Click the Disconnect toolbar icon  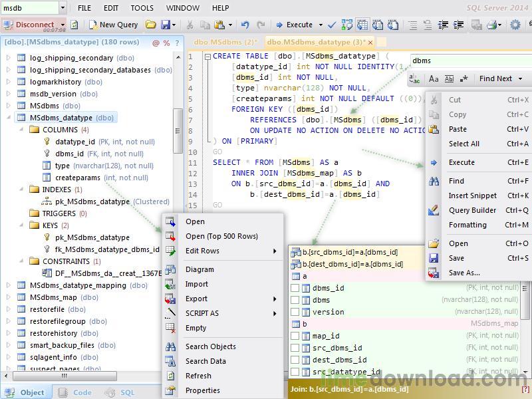coord(9,25)
